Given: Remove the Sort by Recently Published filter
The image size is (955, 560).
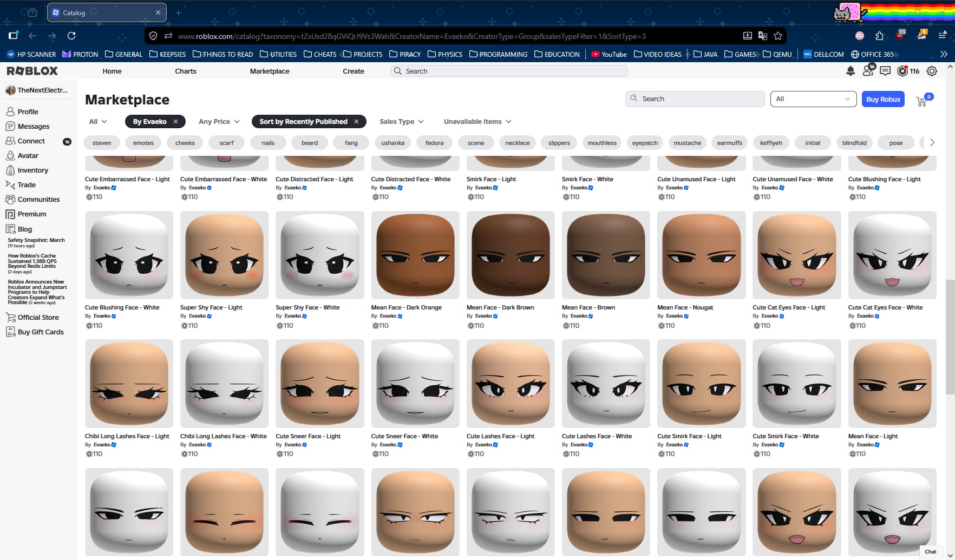Looking at the screenshot, I should tap(356, 122).
